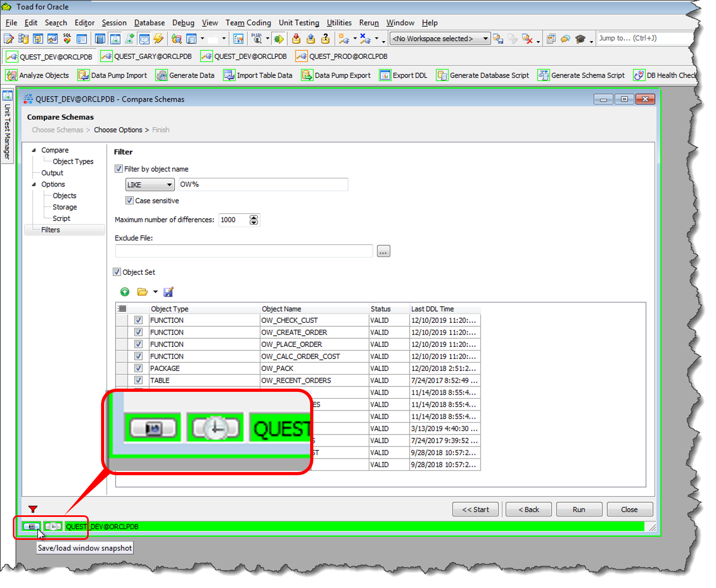Click the lightning bolt toolbar icon
Image resolution: width=716 pixels, height=588 pixels.
pos(158,38)
